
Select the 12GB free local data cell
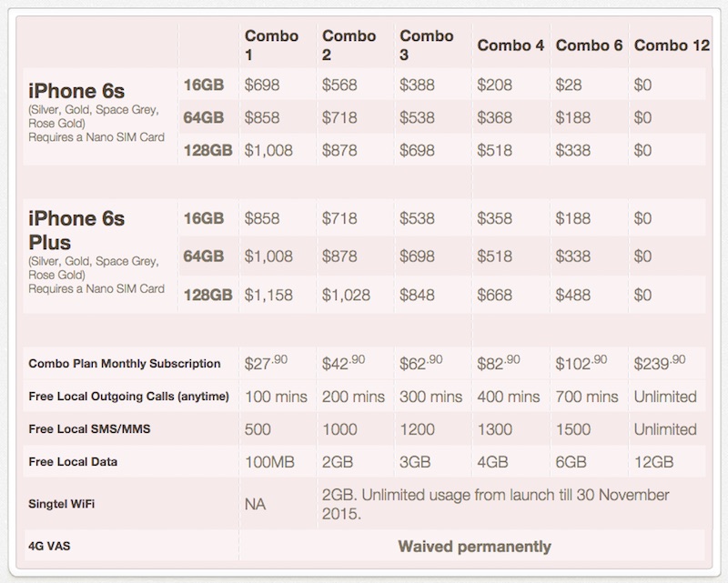pyautogui.click(x=653, y=462)
